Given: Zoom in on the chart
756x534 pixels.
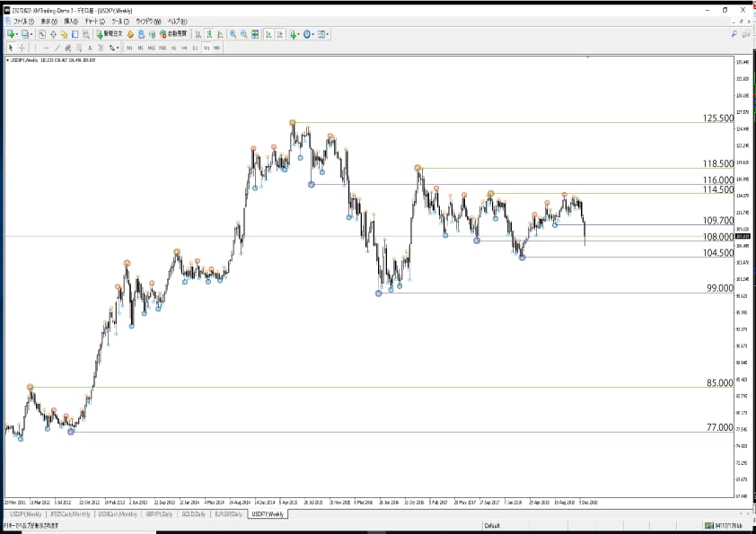Looking at the screenshot, I should coord(233,34).
